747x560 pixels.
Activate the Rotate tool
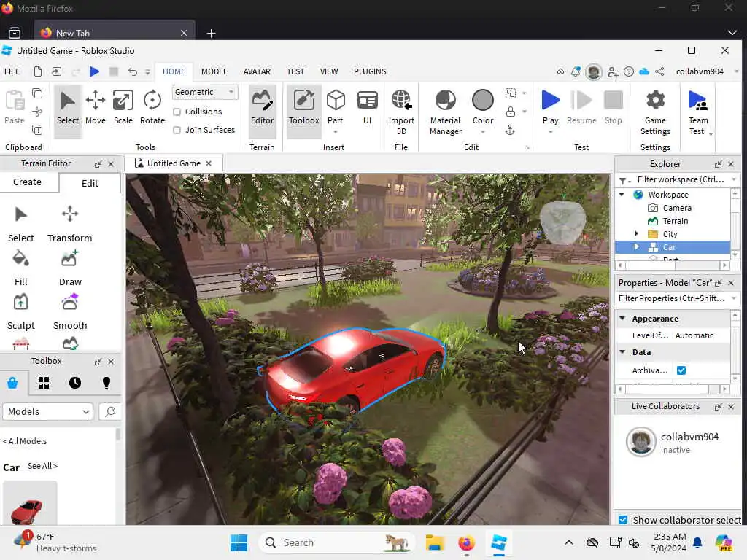coord(152,108)
